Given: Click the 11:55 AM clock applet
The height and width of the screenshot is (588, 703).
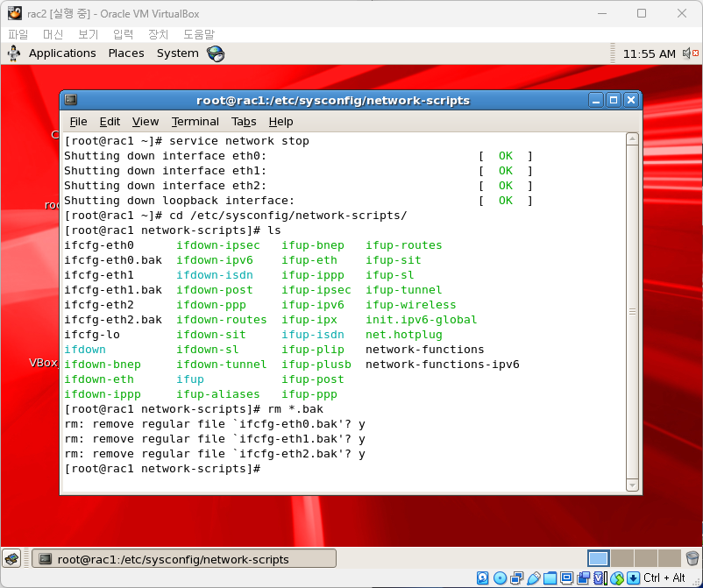Looking at the screenshot, I should point(650,53).
